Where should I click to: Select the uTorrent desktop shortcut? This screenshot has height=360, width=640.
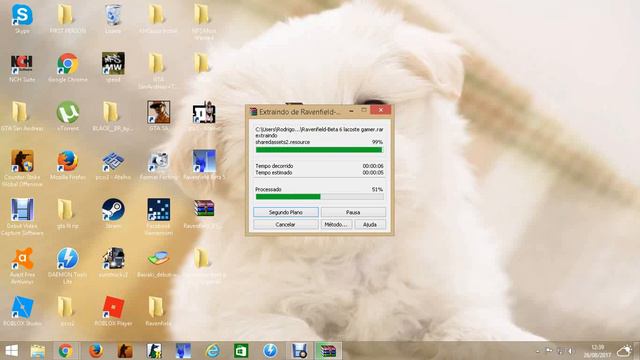pos(68,116)
